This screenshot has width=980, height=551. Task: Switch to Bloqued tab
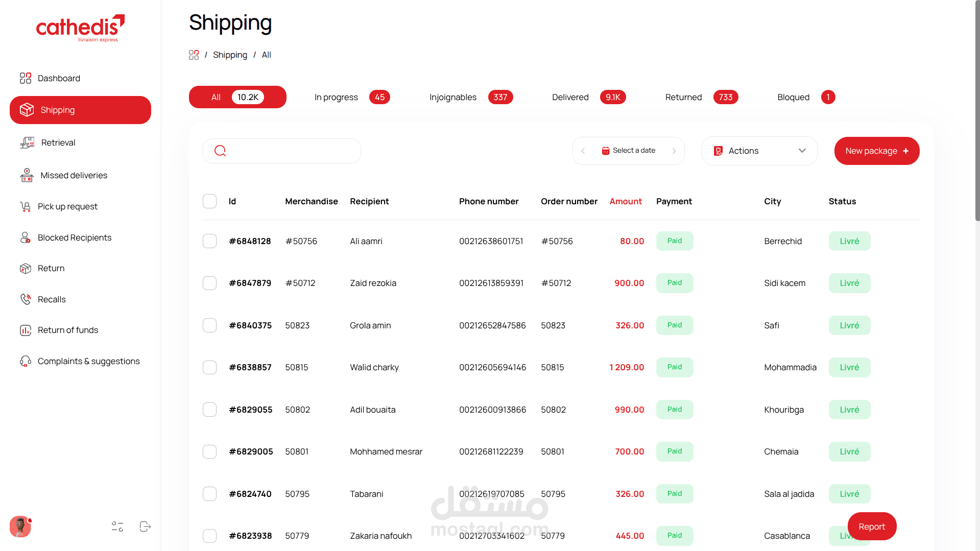pyautogui.click(x=806, y=97)
